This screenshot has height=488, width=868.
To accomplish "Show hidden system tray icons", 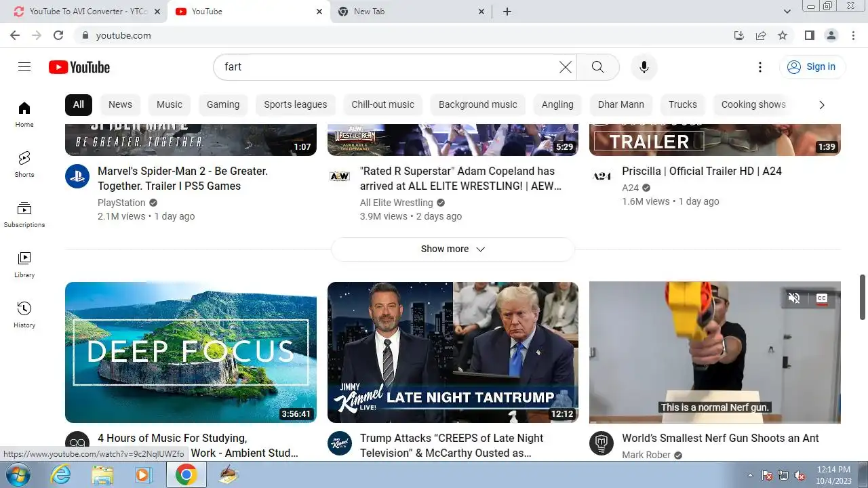I will (x=750, y=475).
